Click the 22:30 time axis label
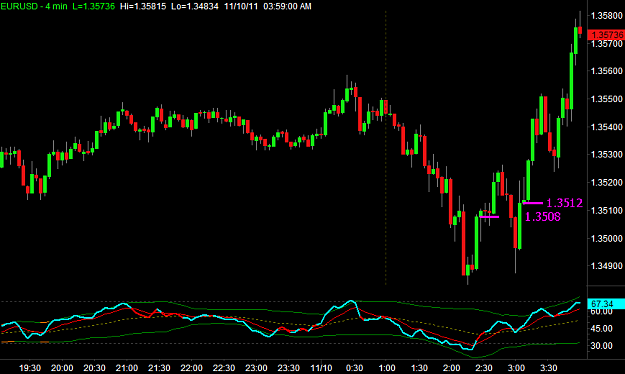The width and height of the screenshot is (625, 374). [x=224, y=368]
